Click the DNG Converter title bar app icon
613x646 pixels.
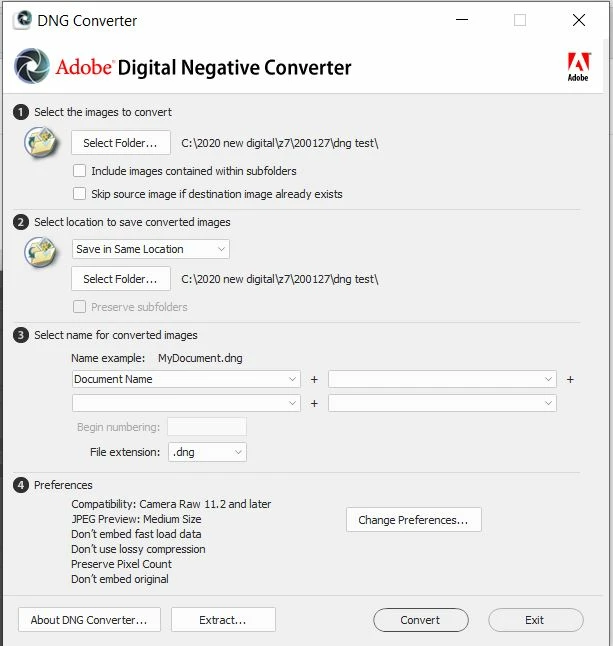(23, 20)
